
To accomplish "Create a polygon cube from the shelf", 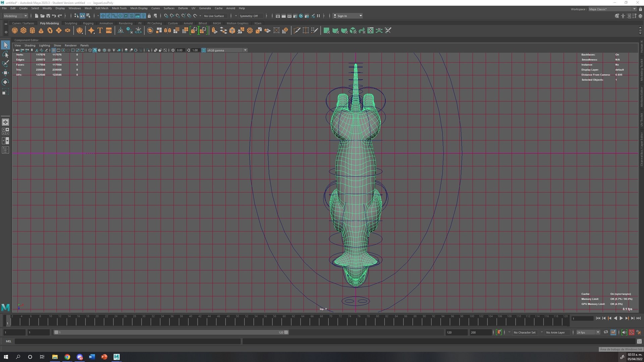I will pyautogui.click(x=23, y=31).
